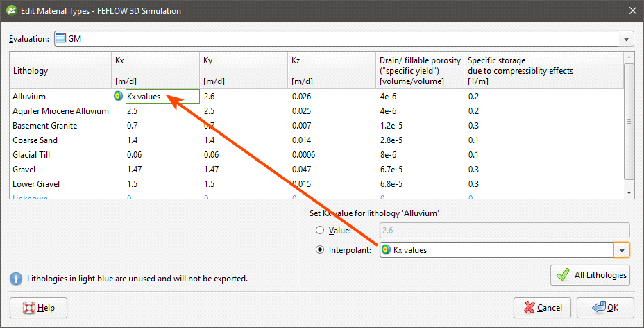The image size is (644, 328).
Task: Close the Edit Material Types dialog
Action: pos(631,10)
